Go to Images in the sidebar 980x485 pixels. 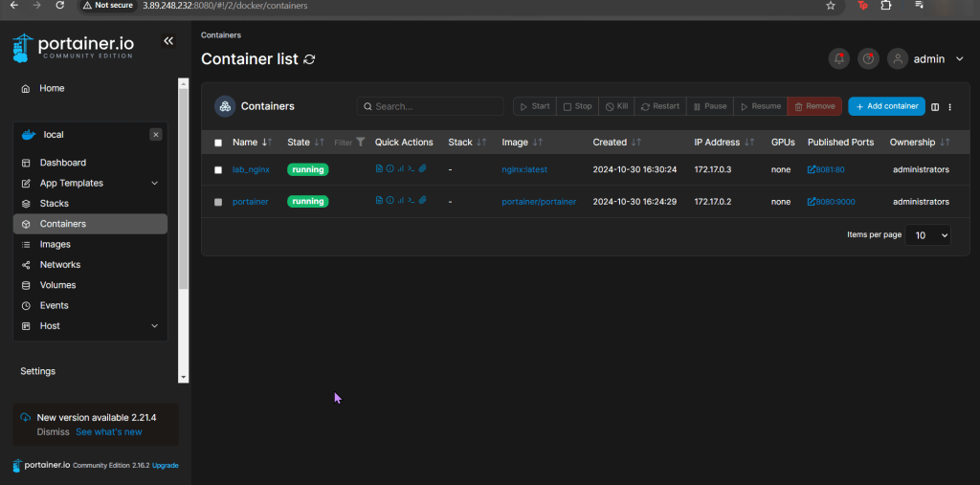click(x=55, y=244)
